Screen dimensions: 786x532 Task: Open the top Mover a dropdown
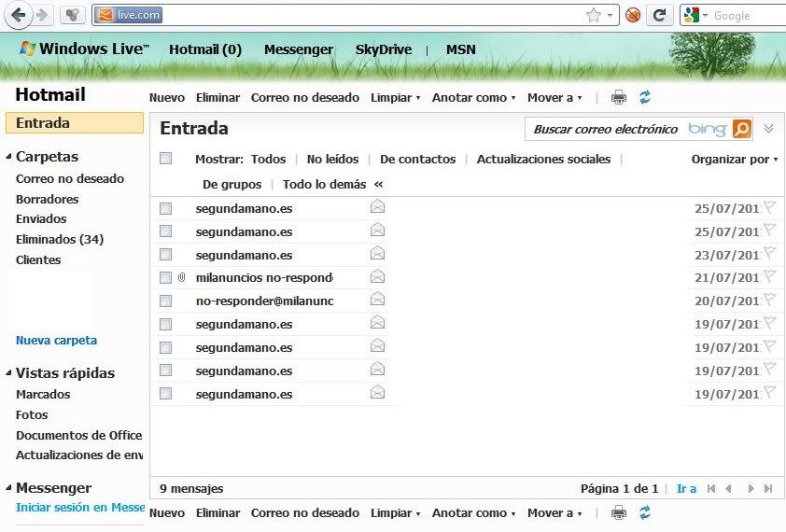click(554, 98)
